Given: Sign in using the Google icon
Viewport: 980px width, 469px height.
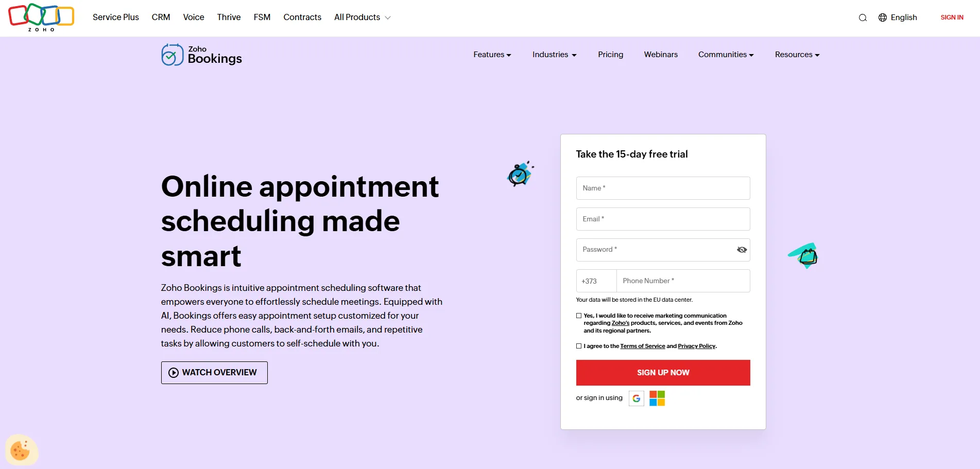Looking at the screenshot, I should click(x=636, y=398).
